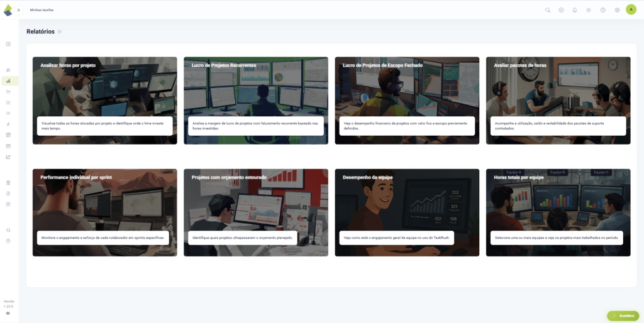644x323 pixels.
Task: Expand the sidebar with the arrow toggle
Action: point(18,10)
